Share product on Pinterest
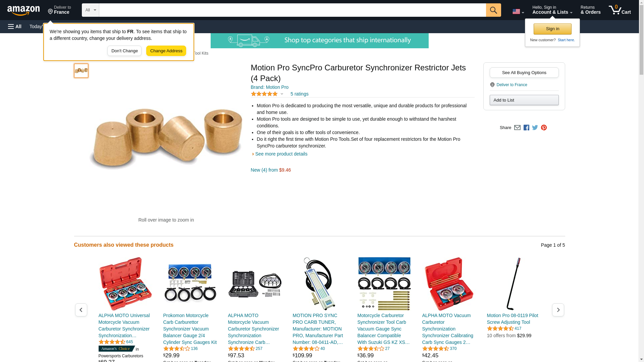Screen dimensions: 644x362 click(544, 128)
